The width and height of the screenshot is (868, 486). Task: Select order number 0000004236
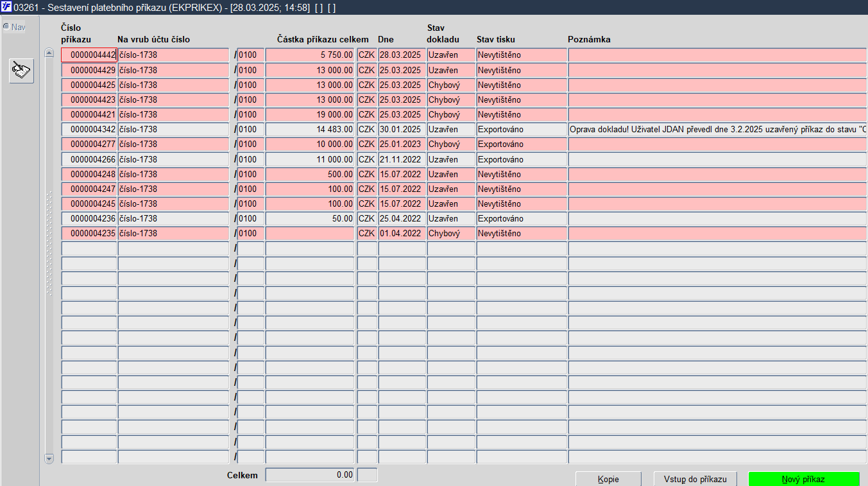pyautogui.click(x=89, y=218)
